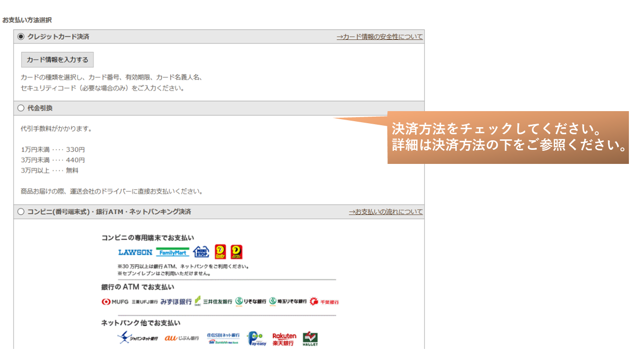The image size is (644, 362).
Task: Click the 銀行のATMでお支払い heading
Action: click(137, 287)
